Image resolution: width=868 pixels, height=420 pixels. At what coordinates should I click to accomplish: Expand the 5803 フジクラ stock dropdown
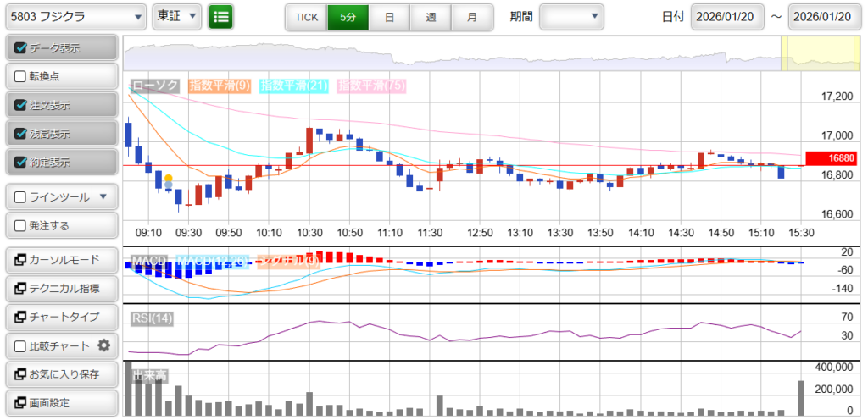point(75,16)
